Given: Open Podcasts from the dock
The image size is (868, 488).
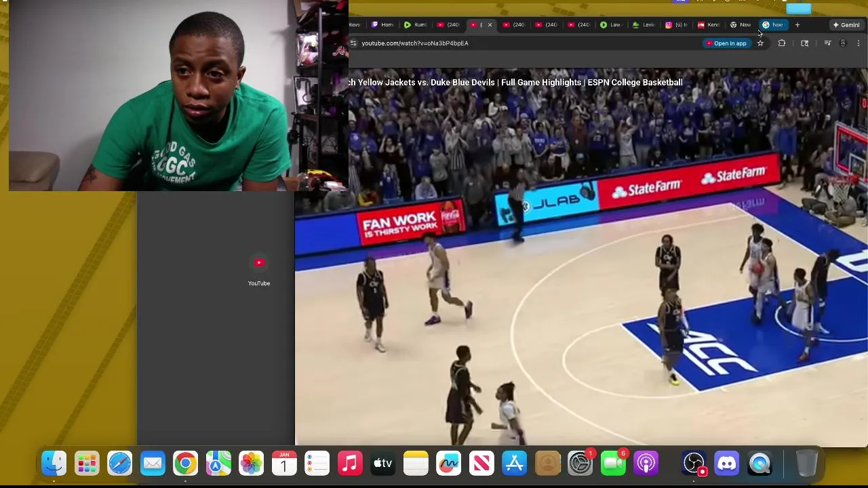Looking at the screenshot, I should click(646, 464).
